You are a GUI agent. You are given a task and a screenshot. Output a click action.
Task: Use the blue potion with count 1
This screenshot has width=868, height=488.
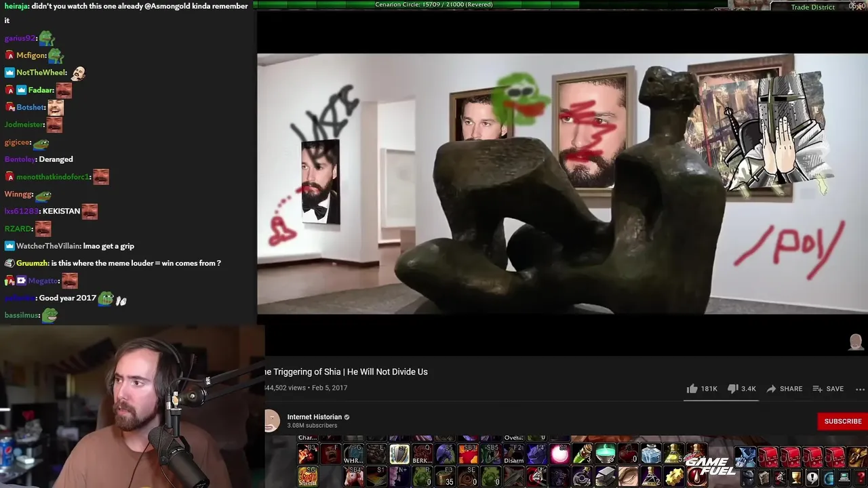point(651,453)
